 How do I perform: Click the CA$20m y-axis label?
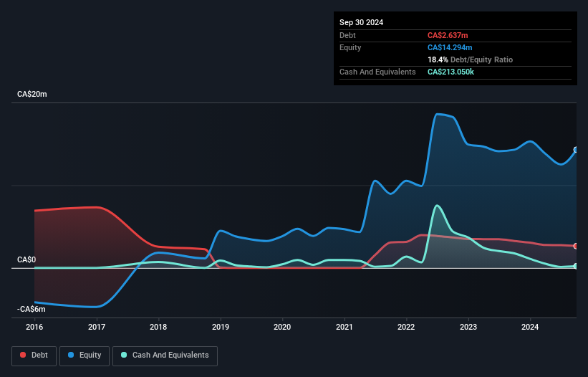tap(32, 94)
